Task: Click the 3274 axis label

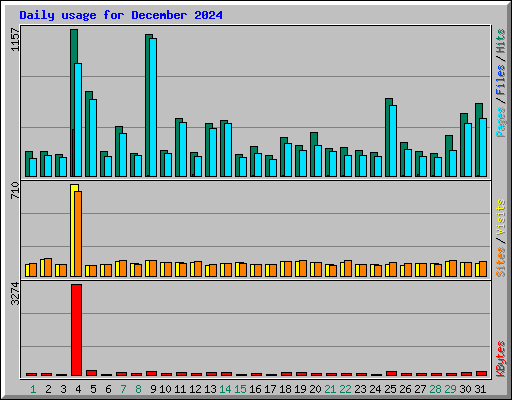Action: tap(15, 293)
